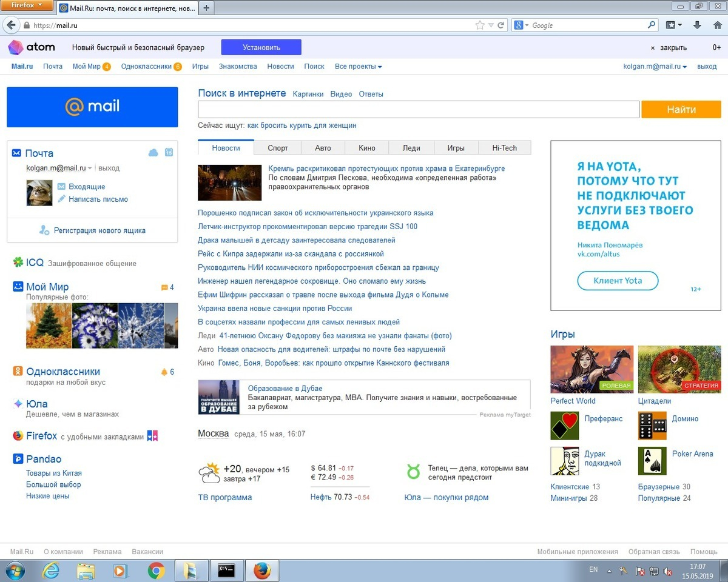This screenshot has height=582, width=728.
Task: Click the Юла star icon
Action: pyautogui.click(x=18, y=404)
